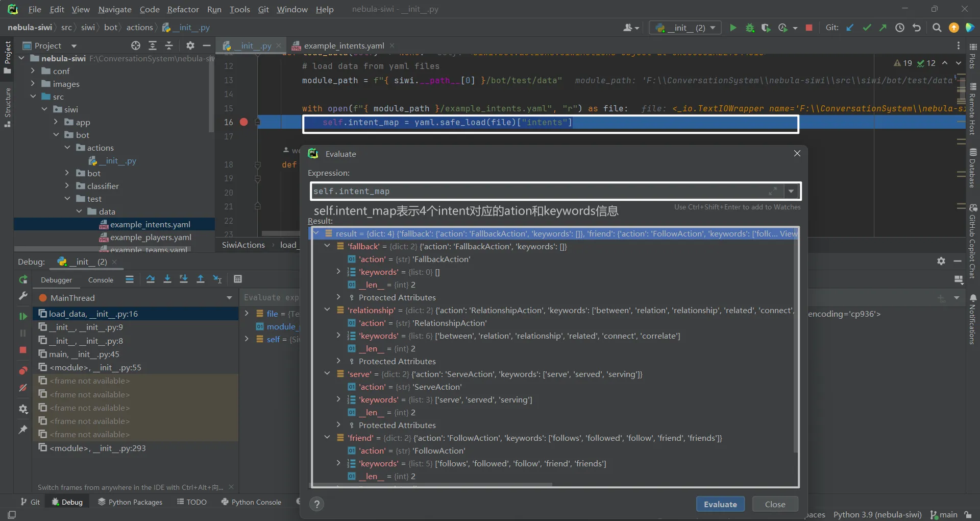
Task: Collapse the 'serve' dict node
Action: point(327,374)
